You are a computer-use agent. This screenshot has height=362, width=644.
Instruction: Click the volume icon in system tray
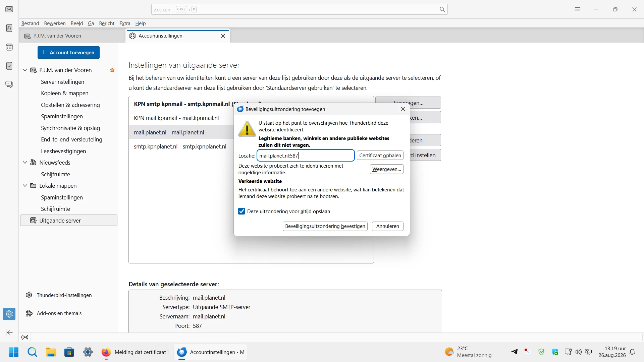click(578, 352)
